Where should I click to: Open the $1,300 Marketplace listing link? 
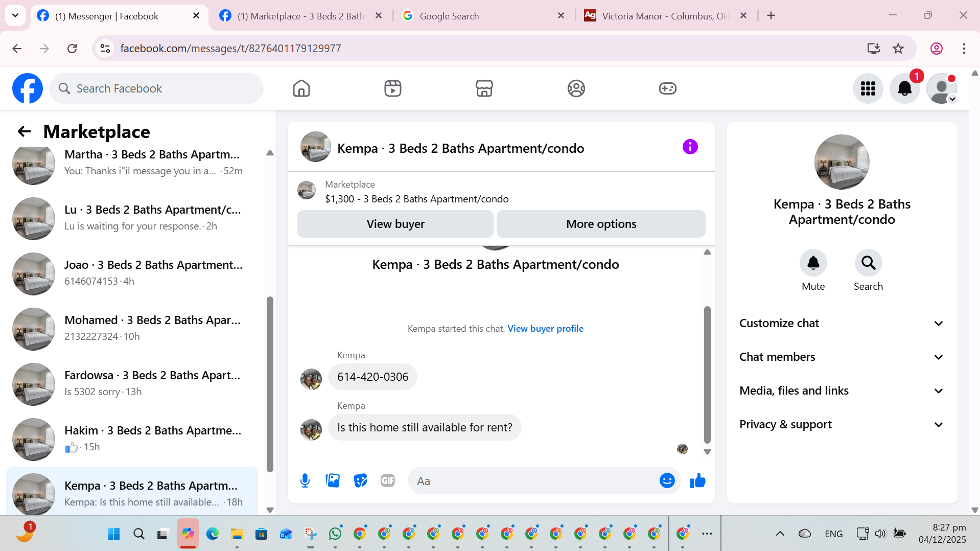[417, 199]
